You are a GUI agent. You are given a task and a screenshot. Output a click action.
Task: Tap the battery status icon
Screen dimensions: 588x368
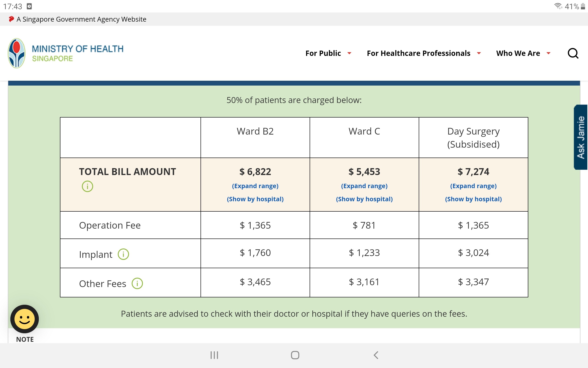point(583,6)
